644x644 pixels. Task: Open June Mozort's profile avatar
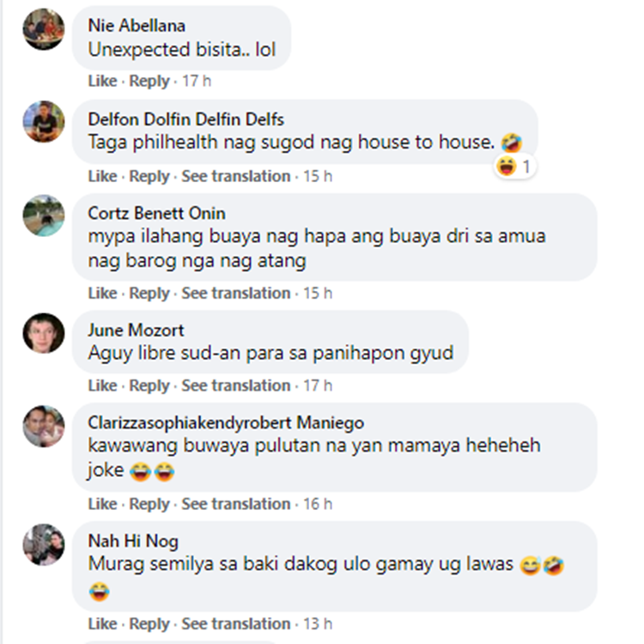[x=44, y=333]
